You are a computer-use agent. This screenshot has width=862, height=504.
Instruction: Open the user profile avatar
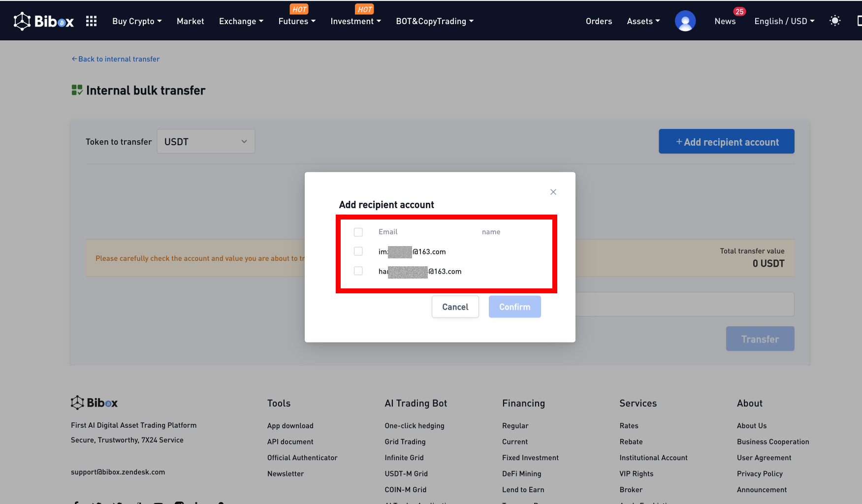tap(685, 21)
